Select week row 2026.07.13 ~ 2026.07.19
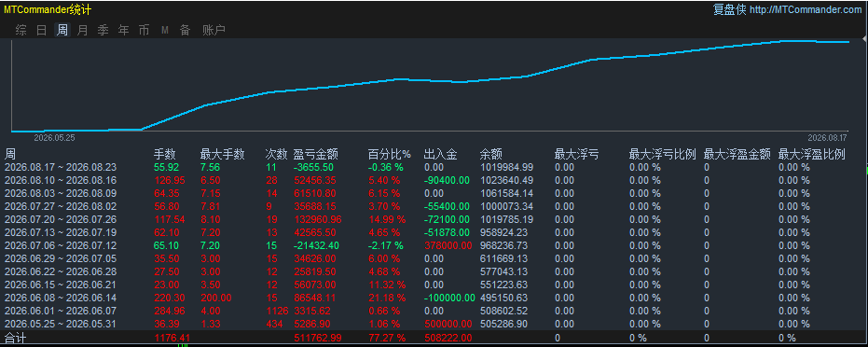 click(434, 232)
